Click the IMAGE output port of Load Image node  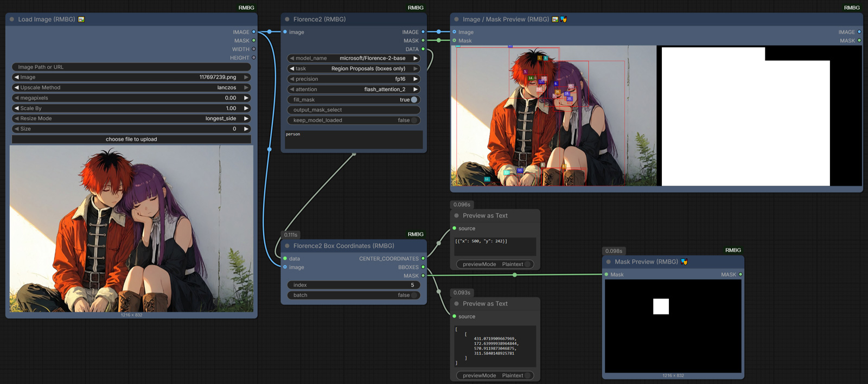253,32
